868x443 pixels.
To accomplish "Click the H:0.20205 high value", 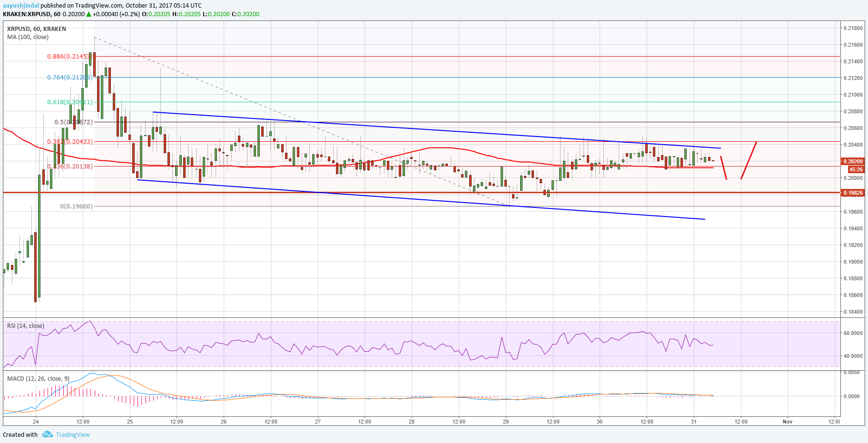I will pos(186,14).
